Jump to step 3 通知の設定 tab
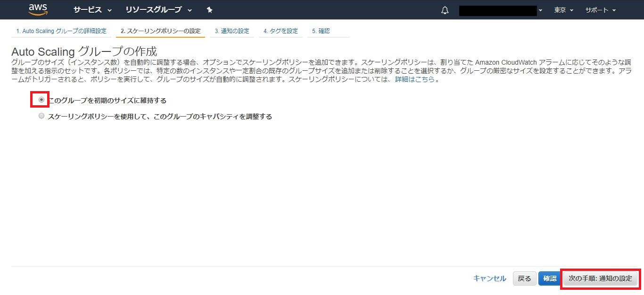 pos(232,31)
